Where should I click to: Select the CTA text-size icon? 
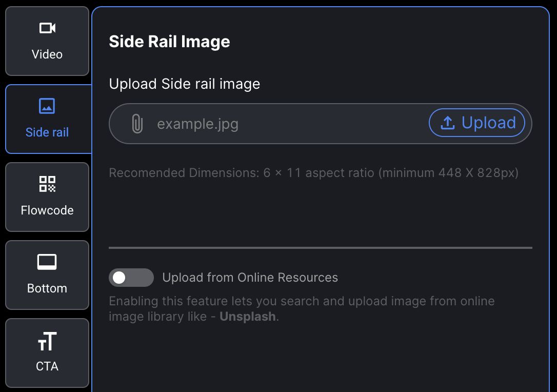coord(47,341)
